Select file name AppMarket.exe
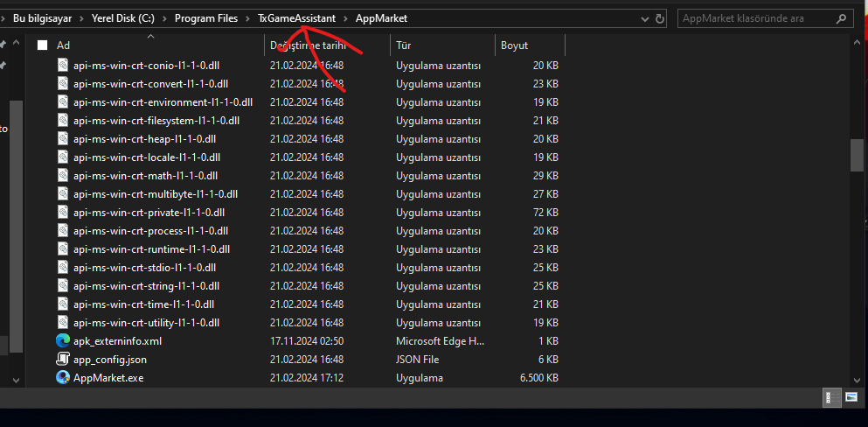The image size is (868, 427). pos(108,378)
